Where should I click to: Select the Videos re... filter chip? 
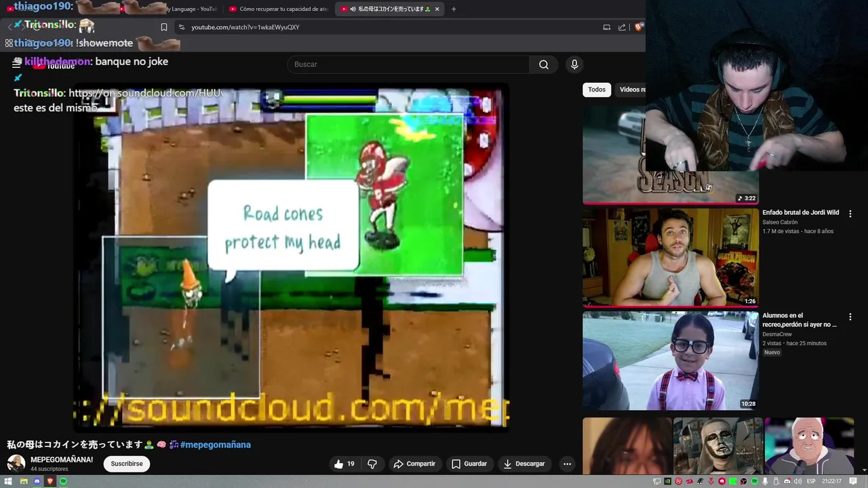pos(630,89)
